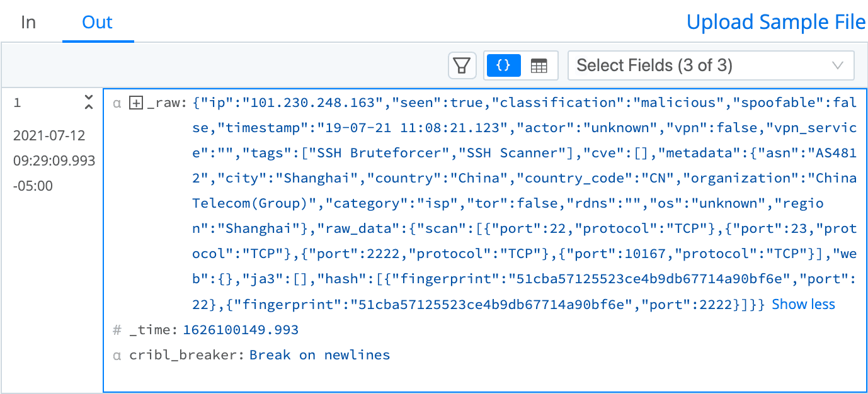
Task: Click the event timestamp 2021-07-12
Action: [49, 136]
